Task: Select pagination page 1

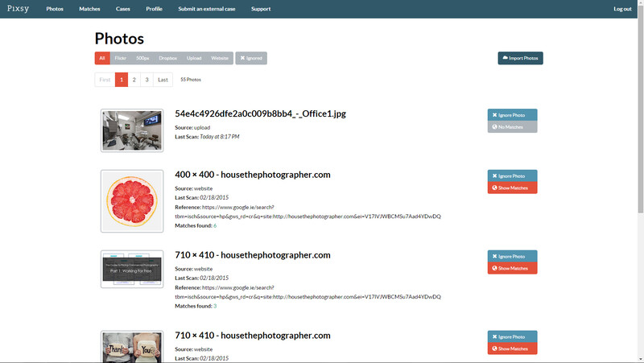Action: (122, 80)
